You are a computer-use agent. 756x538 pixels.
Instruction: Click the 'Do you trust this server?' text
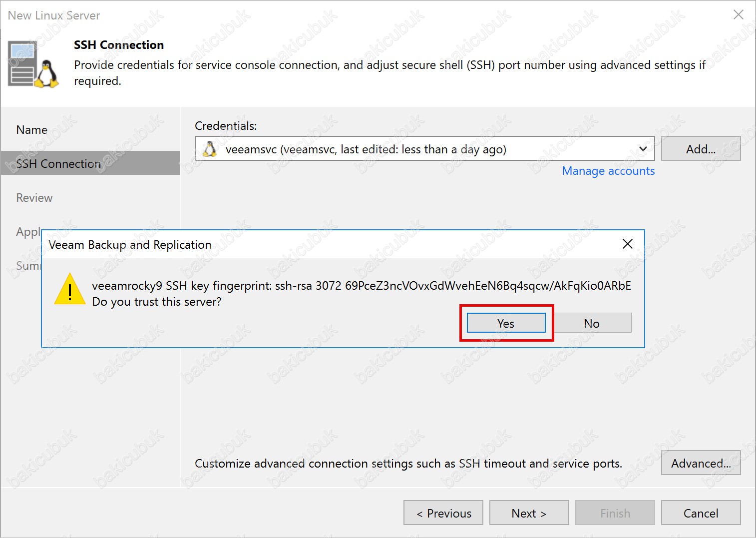pos(157,302)
